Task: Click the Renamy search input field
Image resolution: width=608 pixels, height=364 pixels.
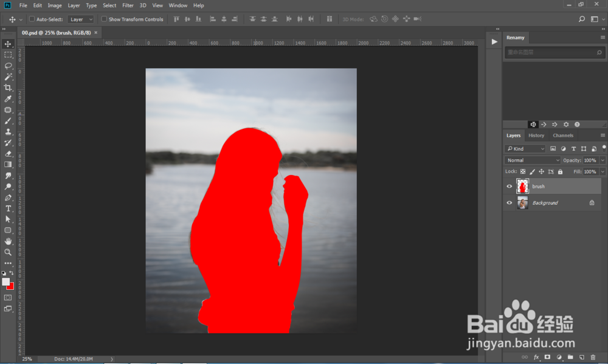Action: pos(554,52)
